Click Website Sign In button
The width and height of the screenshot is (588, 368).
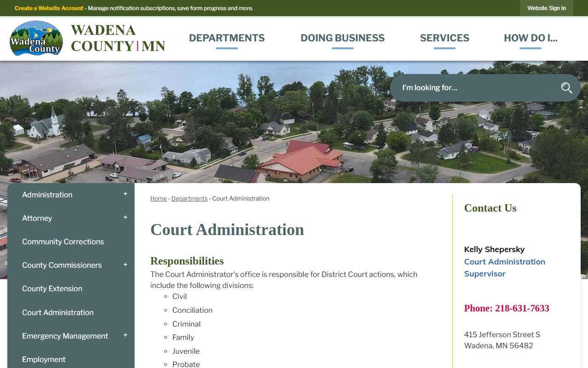tap(547, 8)
